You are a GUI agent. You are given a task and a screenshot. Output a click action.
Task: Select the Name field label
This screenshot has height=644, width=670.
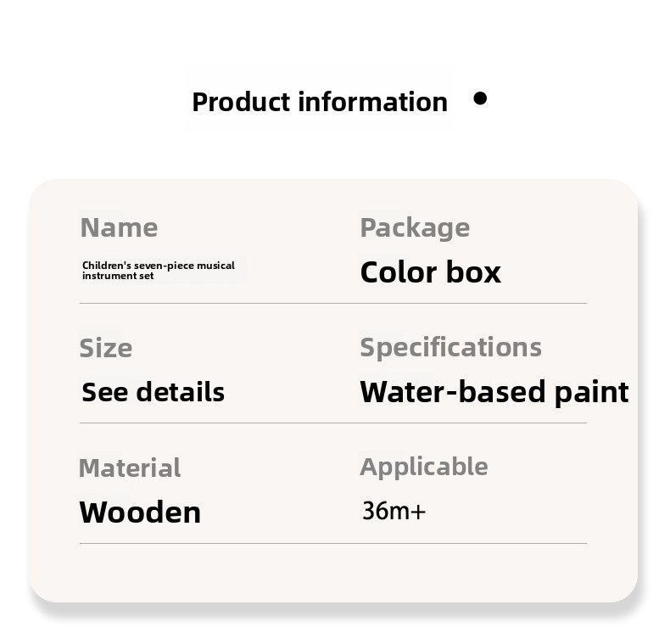coord(119,227)
